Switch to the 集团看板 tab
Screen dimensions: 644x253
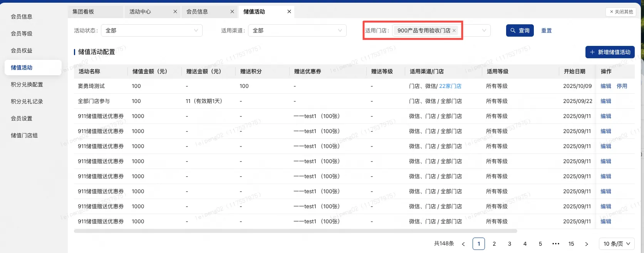pos(96,12)
